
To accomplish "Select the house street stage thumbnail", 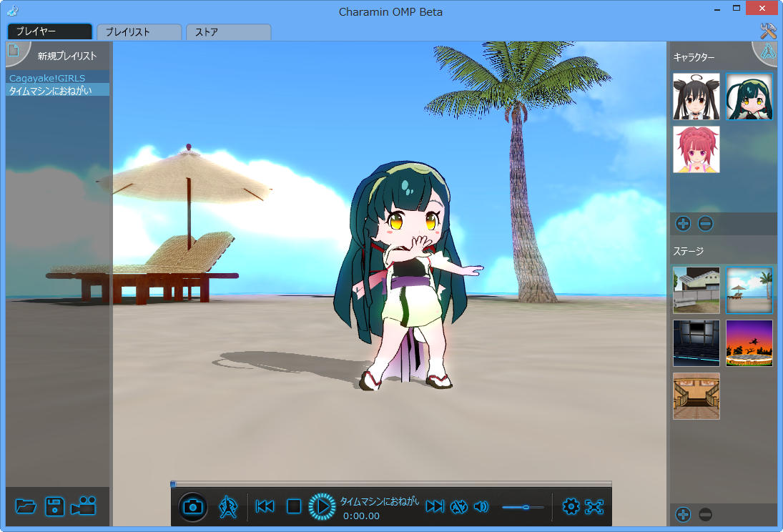I will (696, 290).
